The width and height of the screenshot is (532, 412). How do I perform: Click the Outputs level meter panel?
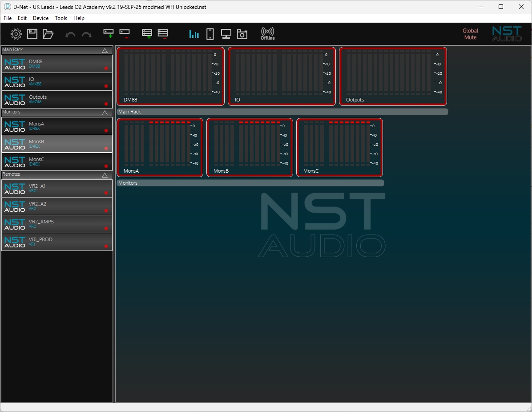393,76
